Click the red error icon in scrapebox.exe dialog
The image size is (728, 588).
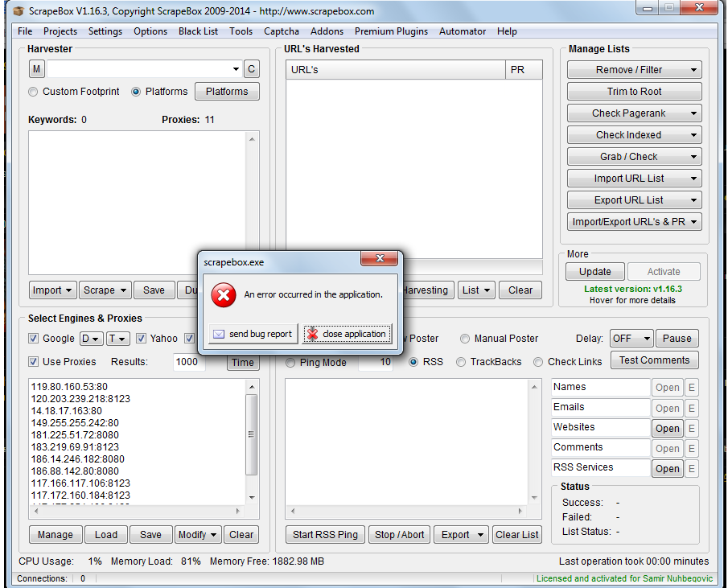coord(224,295)
